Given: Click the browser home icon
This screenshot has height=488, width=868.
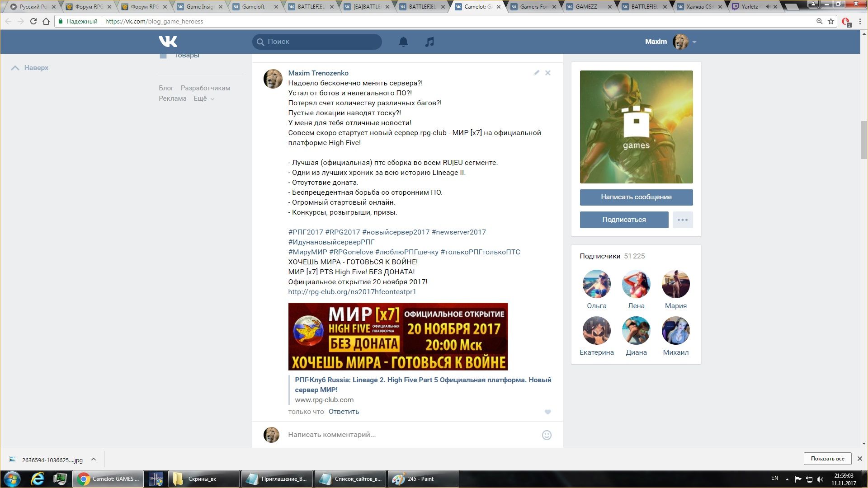Looking at the screenshot, I should click(x=46, y=21).
